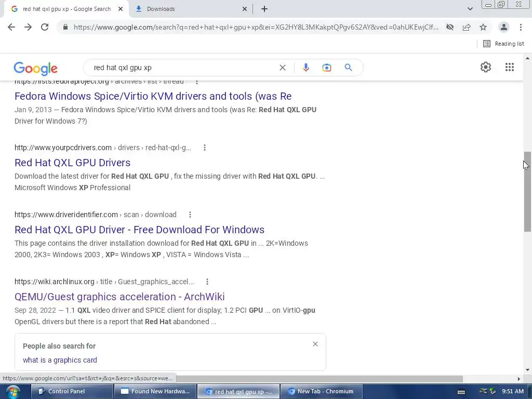Click the address bar URL

coord(256,27)
